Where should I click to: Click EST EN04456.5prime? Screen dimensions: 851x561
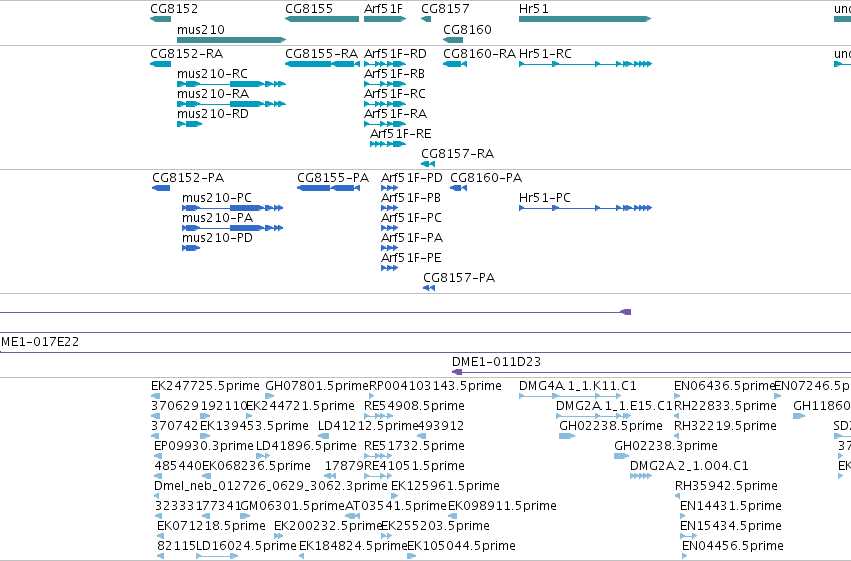click(684, 556)
